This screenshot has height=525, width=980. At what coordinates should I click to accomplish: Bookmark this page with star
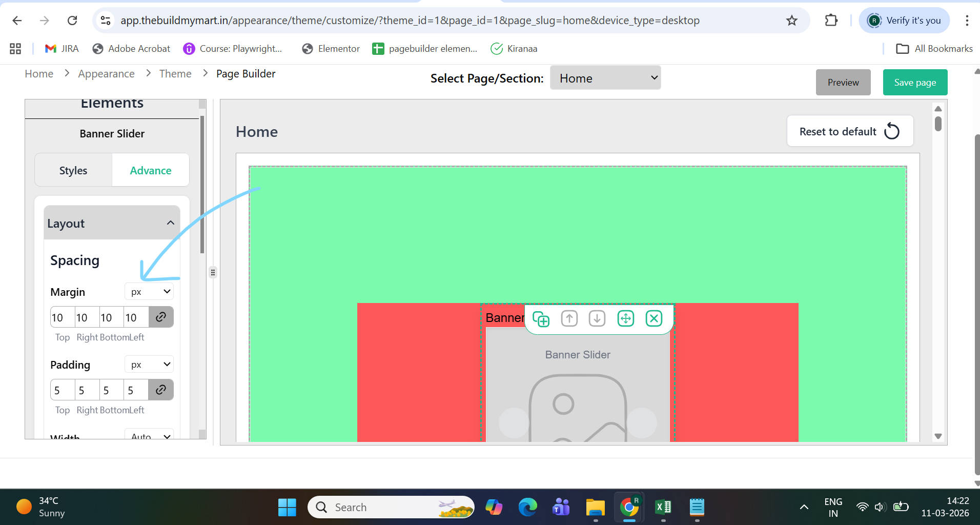[792, 21]
